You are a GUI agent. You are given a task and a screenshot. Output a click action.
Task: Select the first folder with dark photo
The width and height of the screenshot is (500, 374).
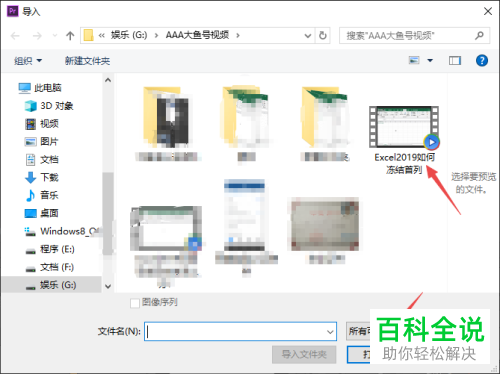pyautogui.click(x=168, y=117)
